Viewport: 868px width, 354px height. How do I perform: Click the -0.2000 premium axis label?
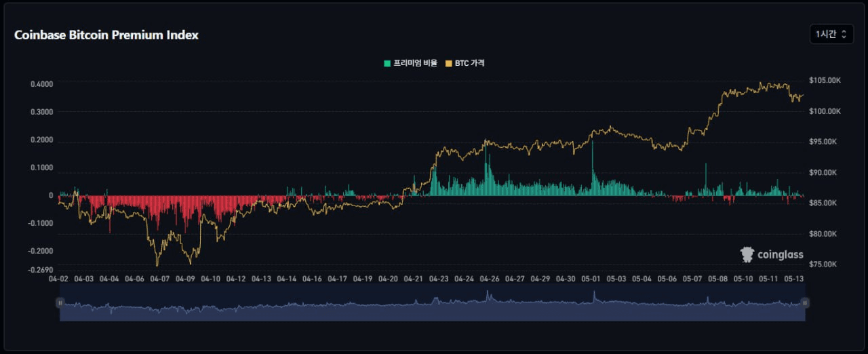[40, 251]
